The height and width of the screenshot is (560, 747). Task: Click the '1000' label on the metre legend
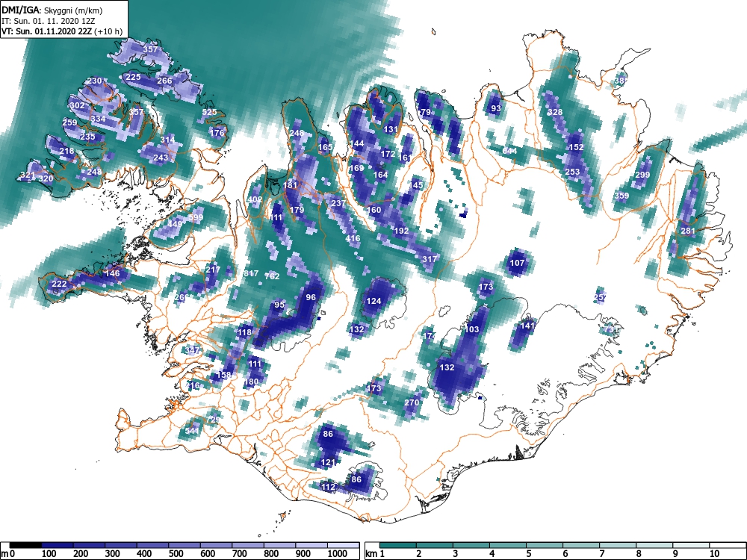(338, 554)
